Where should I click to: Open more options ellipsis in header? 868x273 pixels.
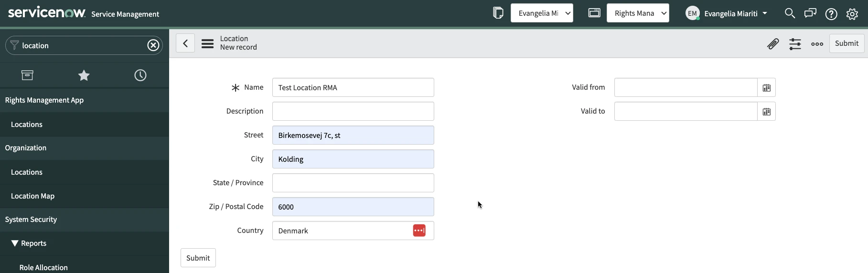tap(817, 44)
